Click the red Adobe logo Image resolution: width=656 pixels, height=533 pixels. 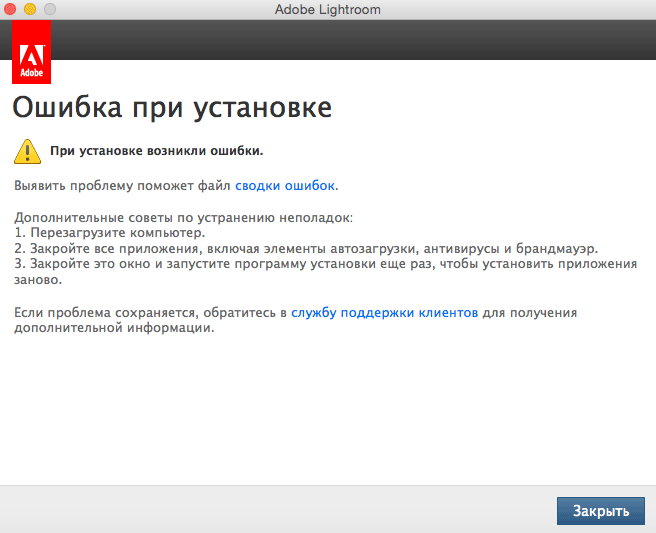coord(31,52)
